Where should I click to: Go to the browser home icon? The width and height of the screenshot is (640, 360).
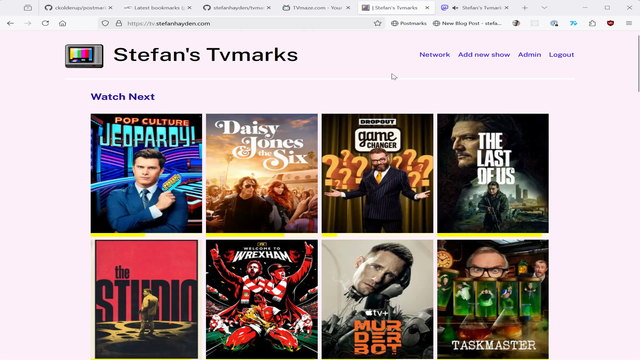(x=62, y=23)
